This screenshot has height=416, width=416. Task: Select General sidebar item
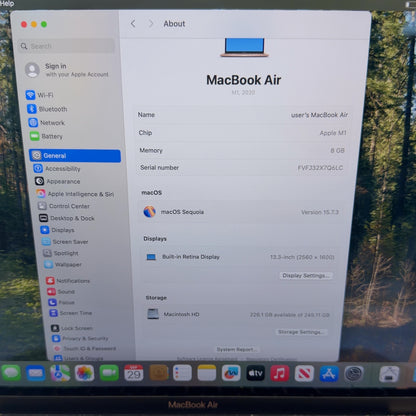75,156
